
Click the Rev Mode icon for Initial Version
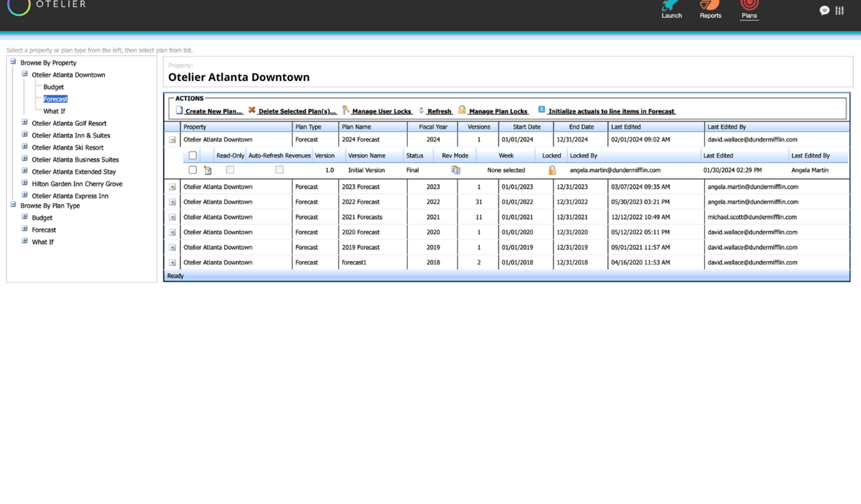click(x=455, y=170)
